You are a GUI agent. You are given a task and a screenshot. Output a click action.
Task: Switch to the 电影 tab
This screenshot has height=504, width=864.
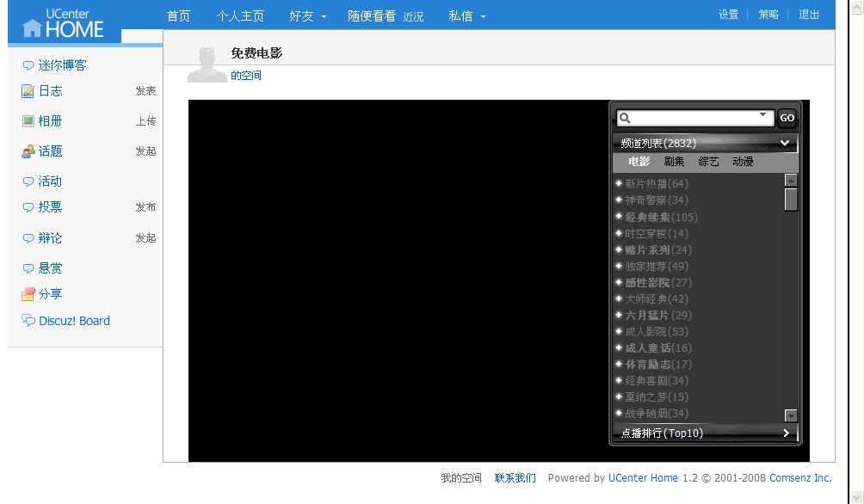pos(639,162)
